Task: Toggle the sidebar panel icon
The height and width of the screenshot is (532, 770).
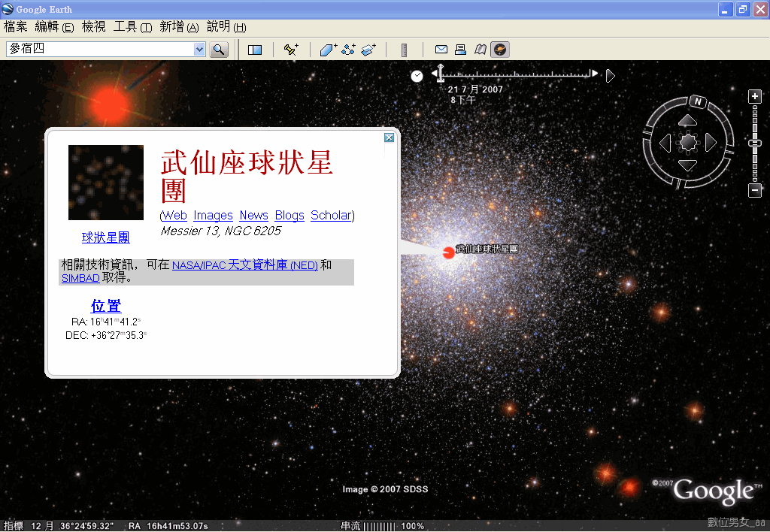Action: 255,50
